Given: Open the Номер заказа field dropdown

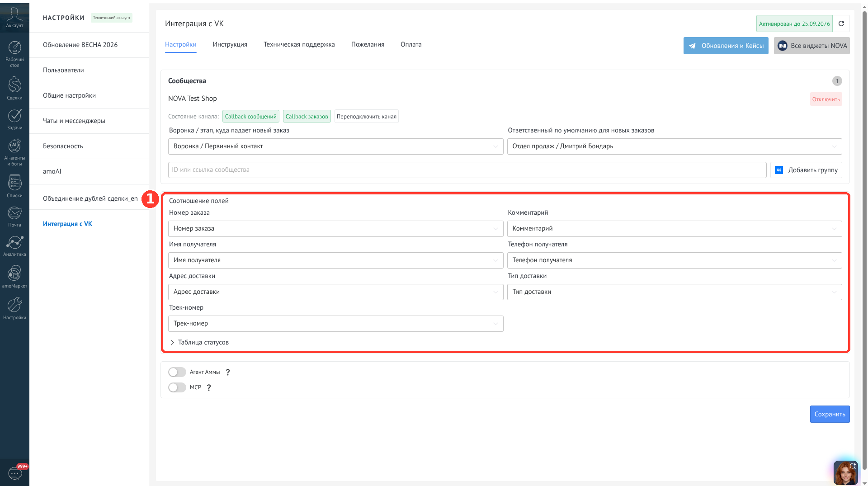Looking at the screenshot, I should tap(335, 229).
